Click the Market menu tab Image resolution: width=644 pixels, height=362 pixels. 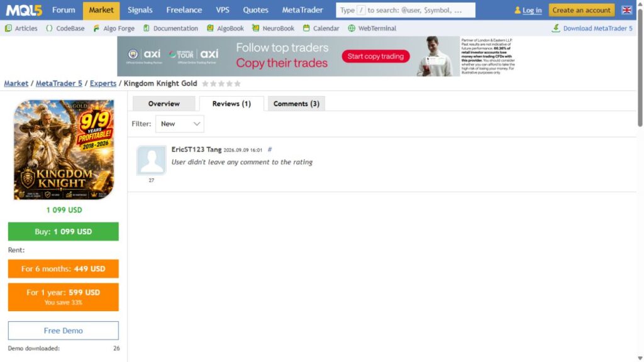(101, 10)
